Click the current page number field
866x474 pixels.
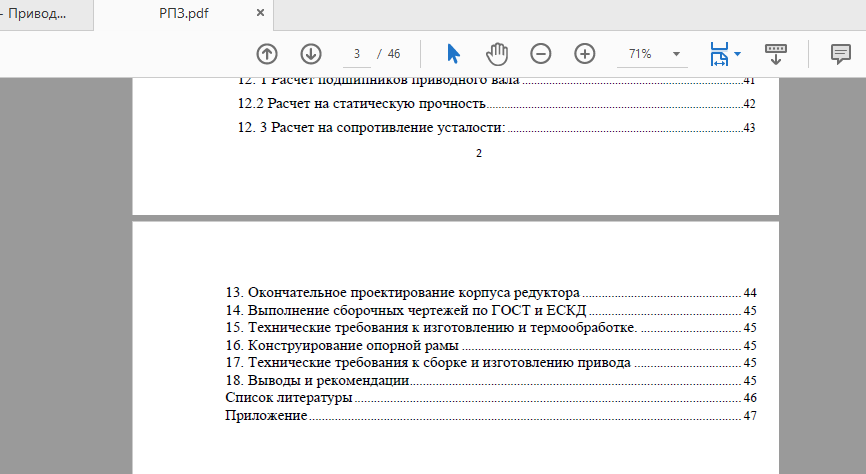356,54
